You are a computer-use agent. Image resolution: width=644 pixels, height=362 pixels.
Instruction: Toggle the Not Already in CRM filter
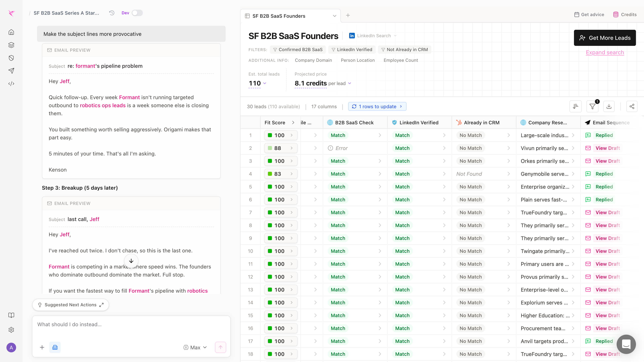click(x=405, y=49)
